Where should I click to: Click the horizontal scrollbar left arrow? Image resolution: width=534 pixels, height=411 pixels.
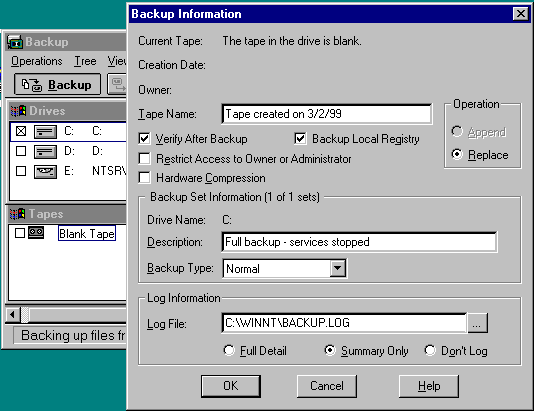tap(13, 314)
